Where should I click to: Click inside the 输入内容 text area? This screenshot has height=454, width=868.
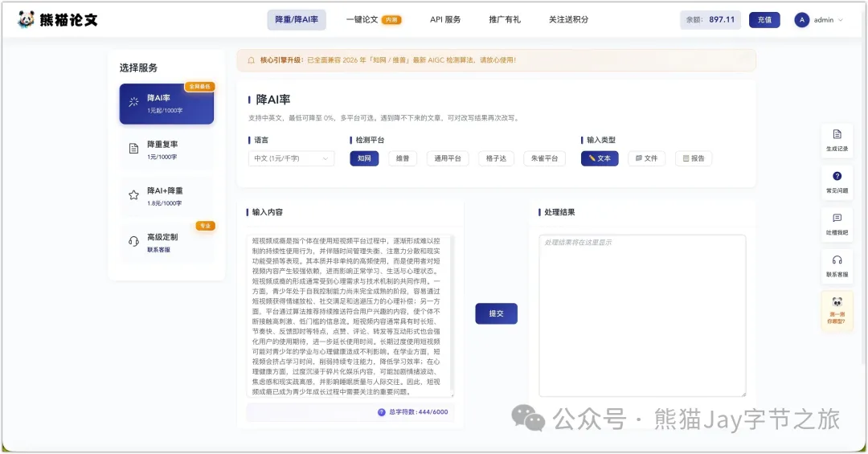pos(350,316)
